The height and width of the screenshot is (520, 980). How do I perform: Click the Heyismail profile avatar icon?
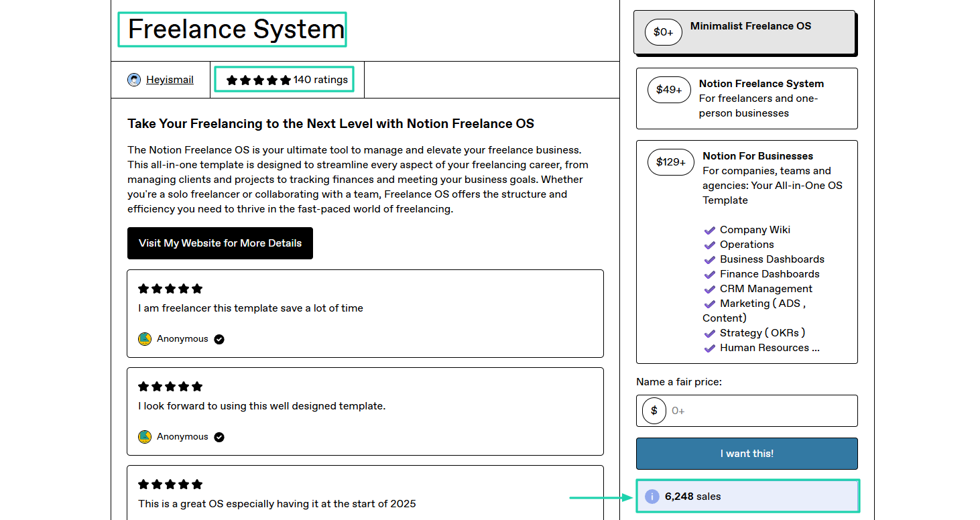(134, 80)
